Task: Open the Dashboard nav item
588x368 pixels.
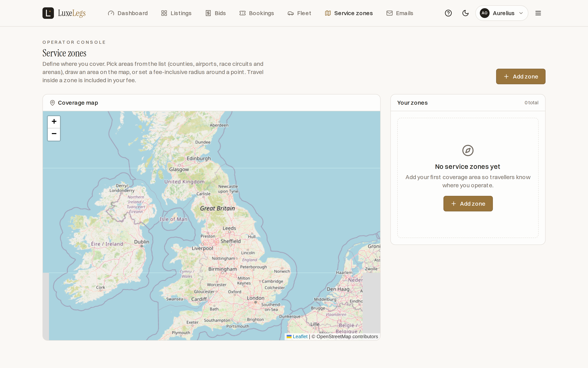Action: point(128,13)
